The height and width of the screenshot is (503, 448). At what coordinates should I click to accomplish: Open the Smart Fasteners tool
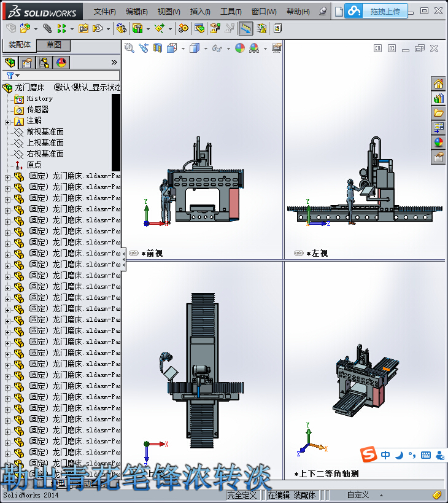[83, 28]
